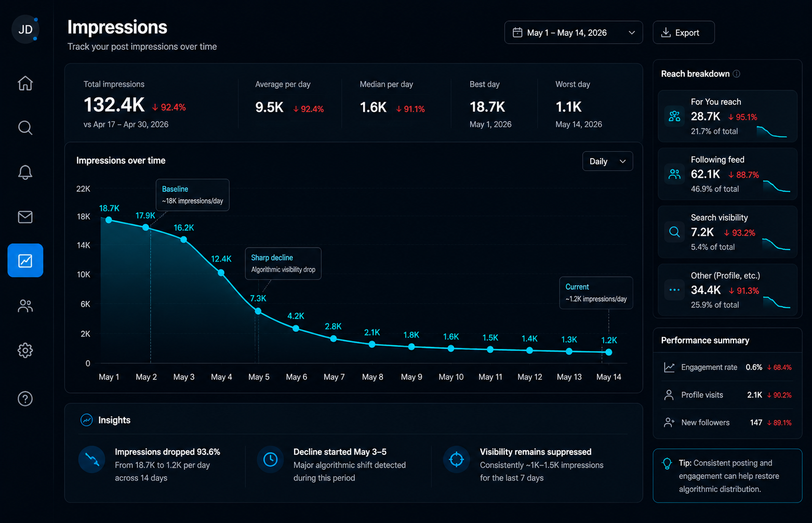Click the May 8 data point 2.1K
Image resolution: width=812 pixels, height=523 pixels.
tap(372, 344)
